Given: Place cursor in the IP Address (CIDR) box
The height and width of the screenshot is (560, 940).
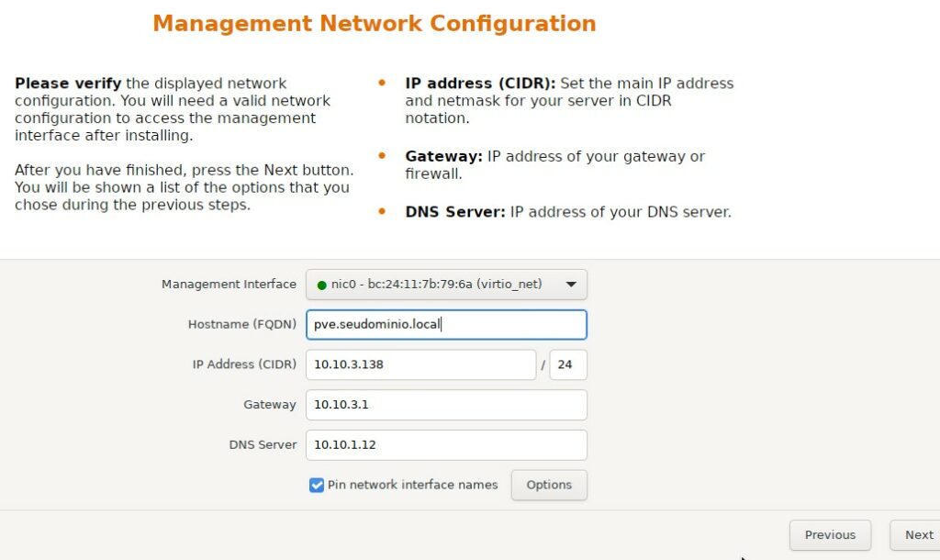Looking at the screenshot, I should pyautogui.click(x=420, y=364).
